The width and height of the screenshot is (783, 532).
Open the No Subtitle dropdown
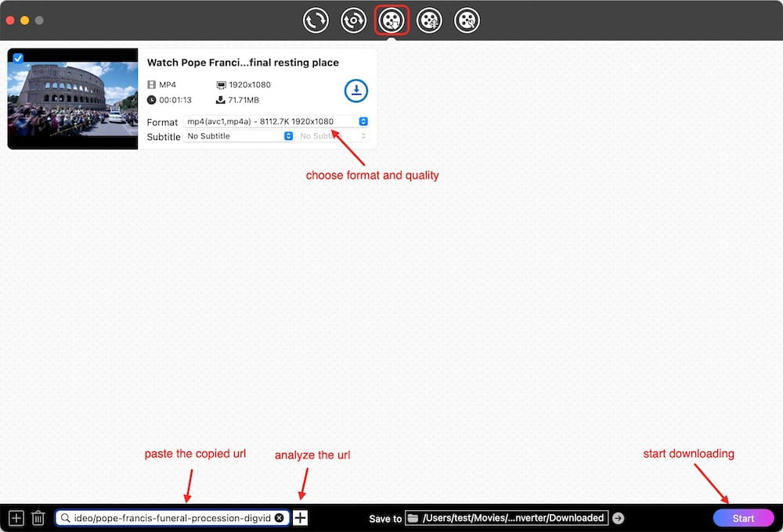[239, 136]
